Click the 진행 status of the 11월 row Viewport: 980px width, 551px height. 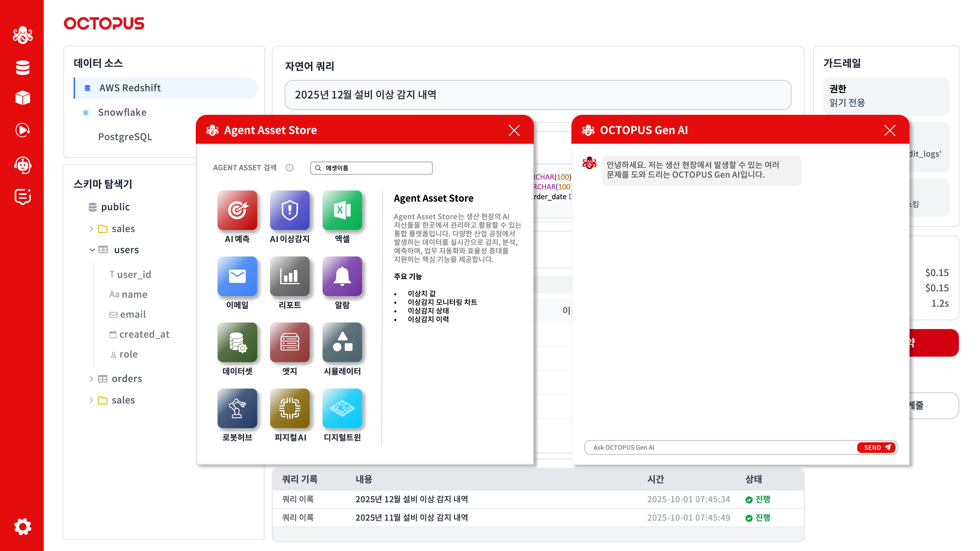coord(758,517)
